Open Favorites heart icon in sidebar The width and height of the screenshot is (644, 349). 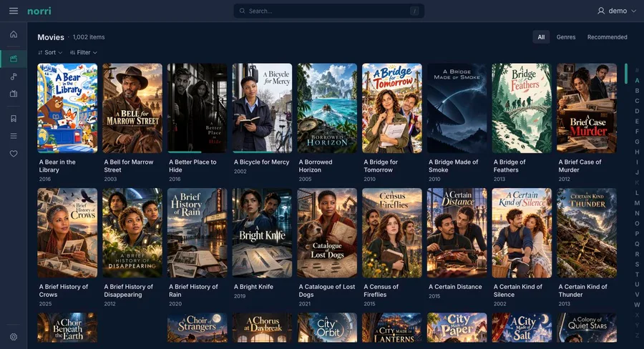pos(14,154)
